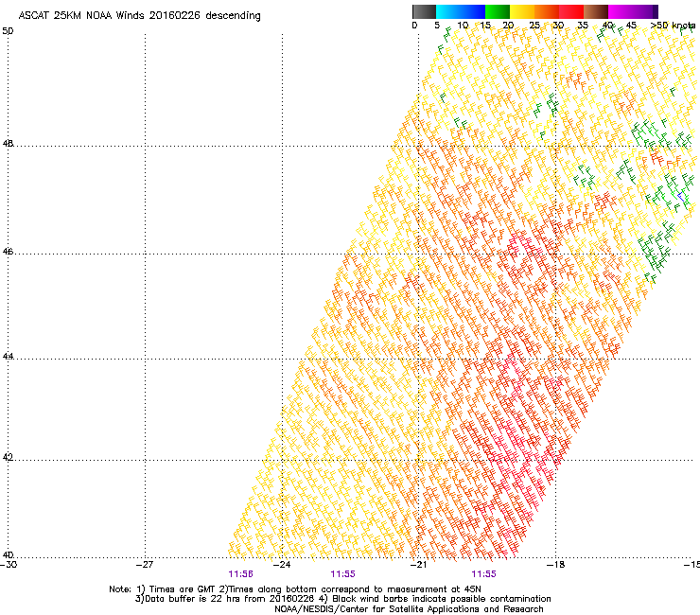The width and height of the screenshot is (700, 615).
Task: Click the title 'ASCAT 25KM NOAA Winds 20160226 descending'
Action: point(139,16)
